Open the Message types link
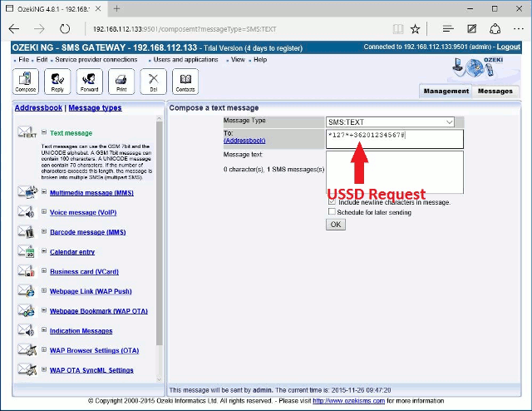Image resolution: width=532 pixels, height=411 pixels. tap(95, 108)
